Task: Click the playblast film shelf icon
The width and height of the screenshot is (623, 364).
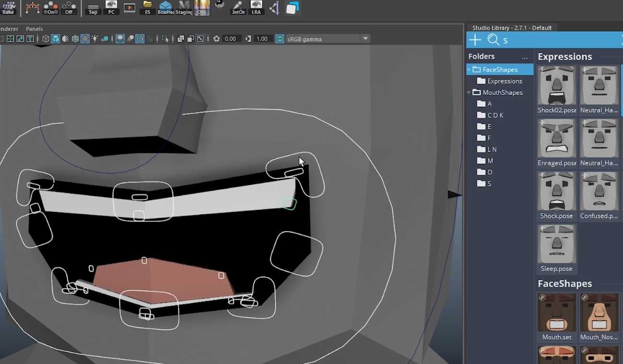Action: click(129, 8)
